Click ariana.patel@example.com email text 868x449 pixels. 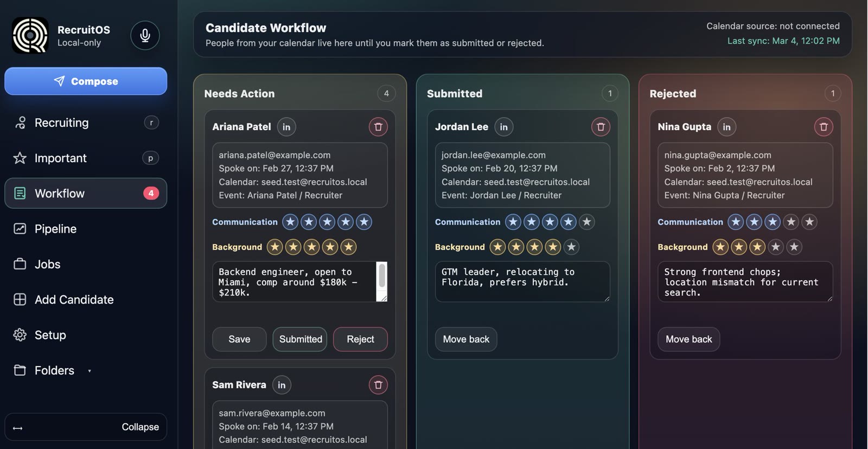275,155
